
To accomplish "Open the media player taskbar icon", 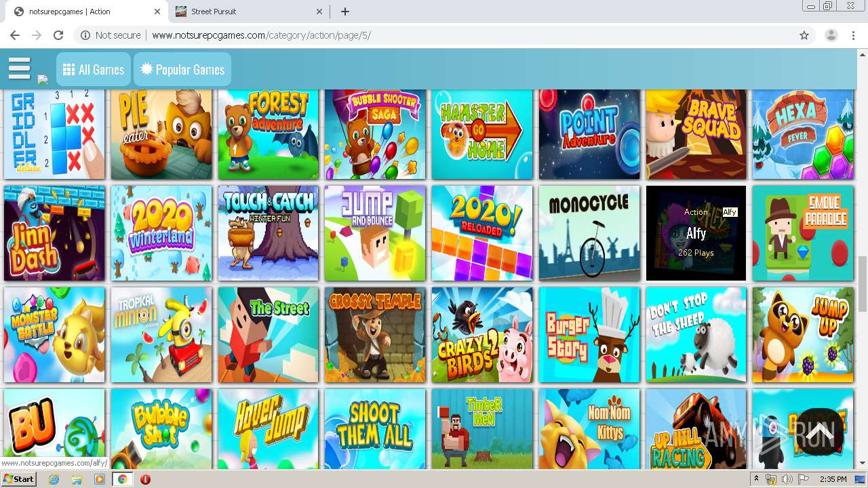I will point(100,479).
